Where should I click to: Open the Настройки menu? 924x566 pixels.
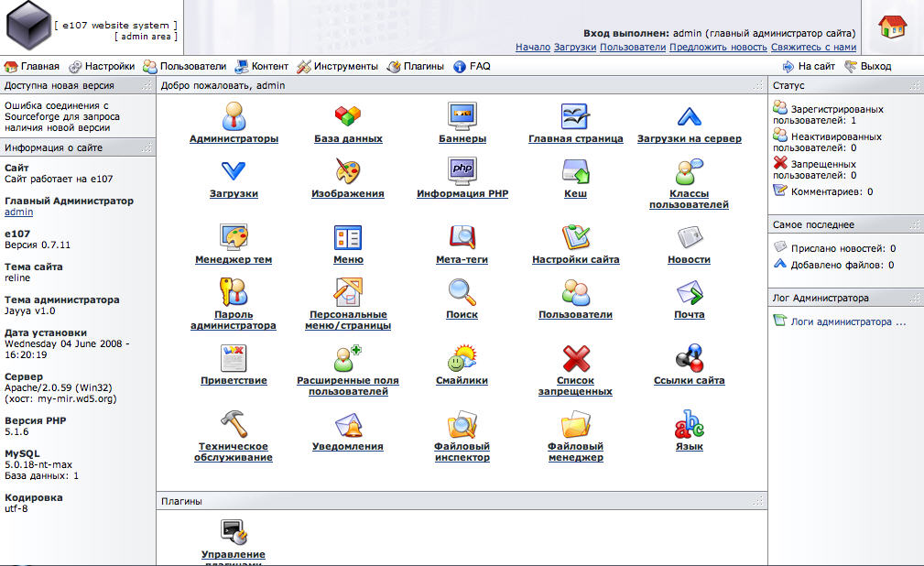click(x=102, y=66)
